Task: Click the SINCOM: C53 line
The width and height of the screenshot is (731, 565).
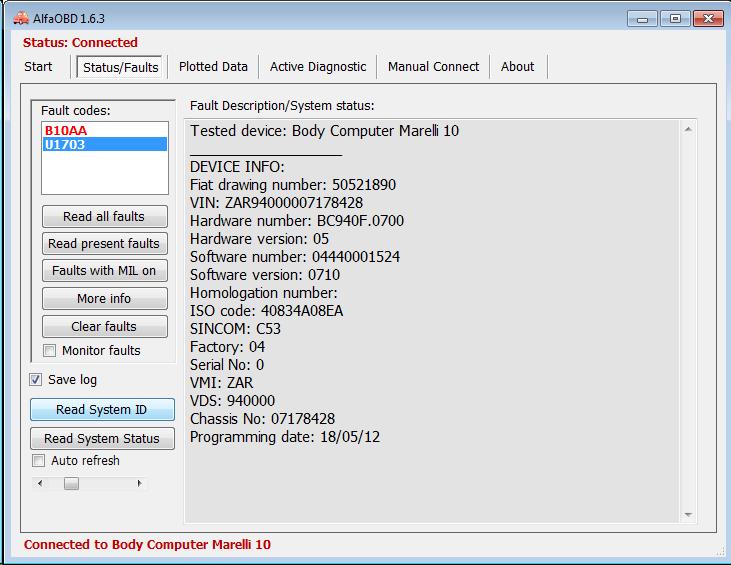Action: (x=235, y=329)
